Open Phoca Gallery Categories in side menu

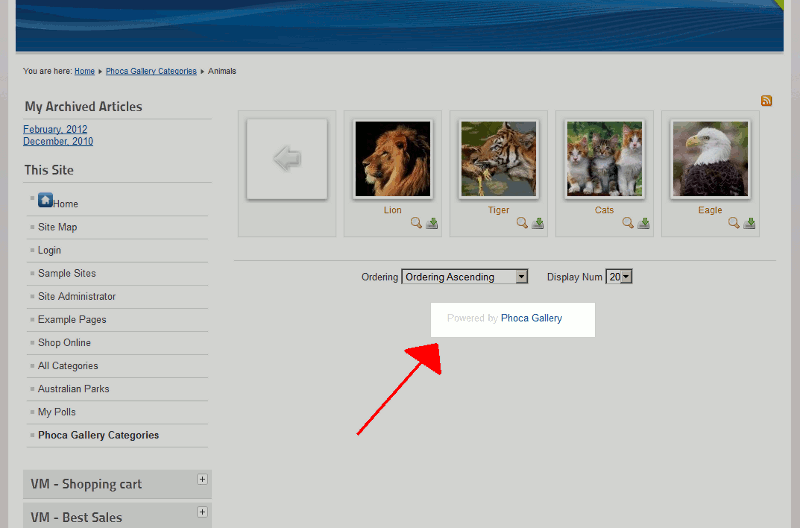(x=98, y=435)
